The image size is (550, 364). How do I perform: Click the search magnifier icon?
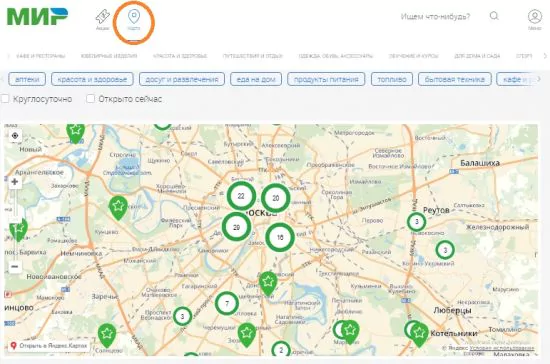[494, 16]
